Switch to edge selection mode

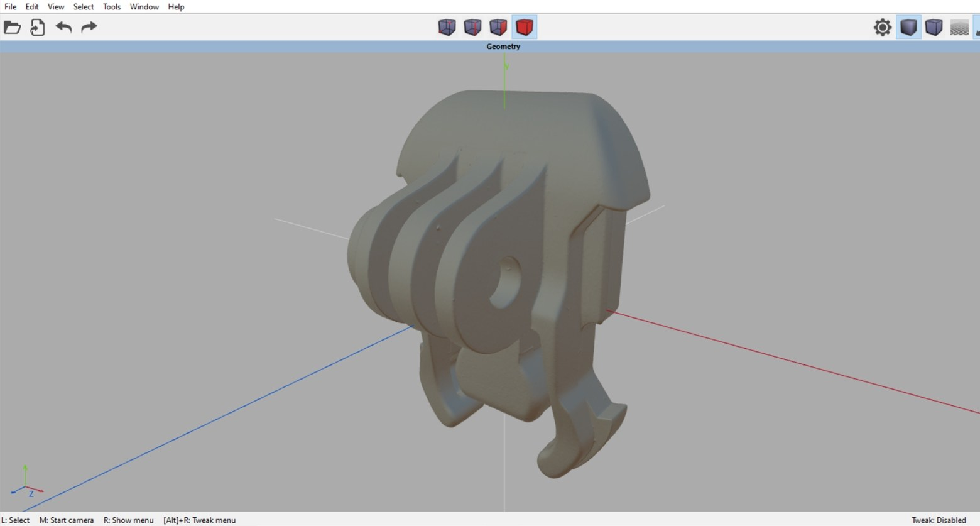tap(472, 27)
